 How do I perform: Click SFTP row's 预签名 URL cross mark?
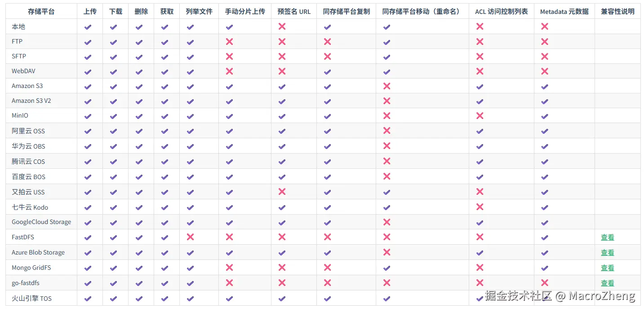[282, 56]
